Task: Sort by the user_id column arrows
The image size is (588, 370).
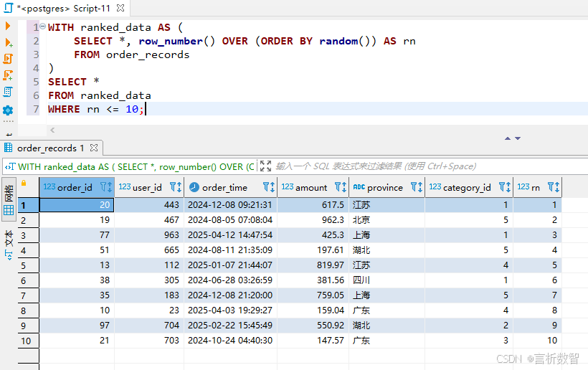Action: [179, 186]
